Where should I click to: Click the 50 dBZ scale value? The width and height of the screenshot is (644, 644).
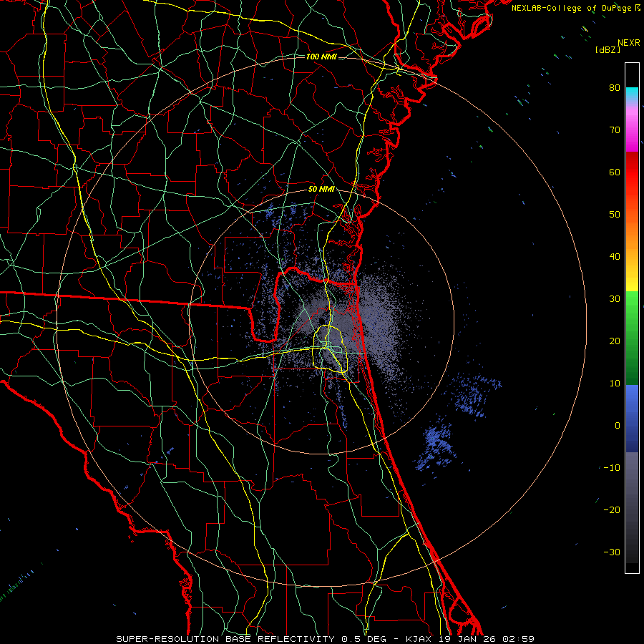pyautogui.click(x=615, y=215)
